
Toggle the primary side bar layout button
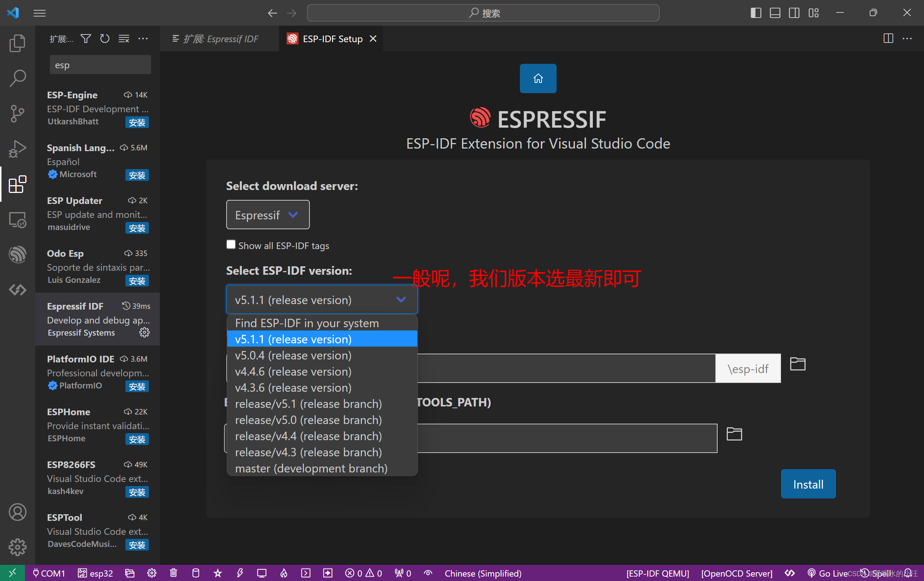[x=756, y=13]
